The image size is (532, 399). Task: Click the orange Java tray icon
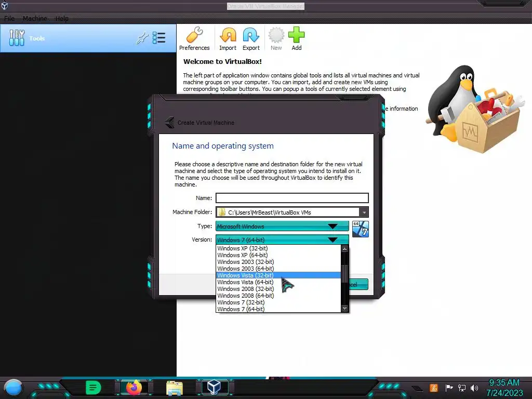(434, 388)
